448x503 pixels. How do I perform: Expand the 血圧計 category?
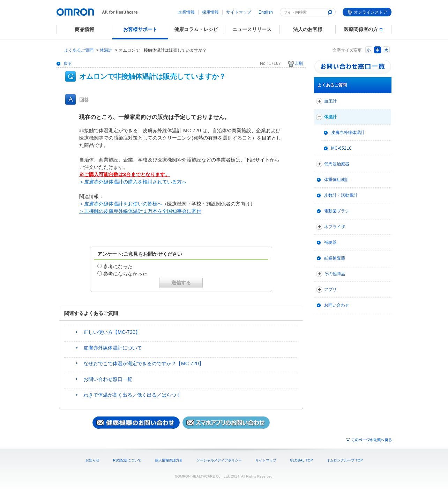(319, 101)
